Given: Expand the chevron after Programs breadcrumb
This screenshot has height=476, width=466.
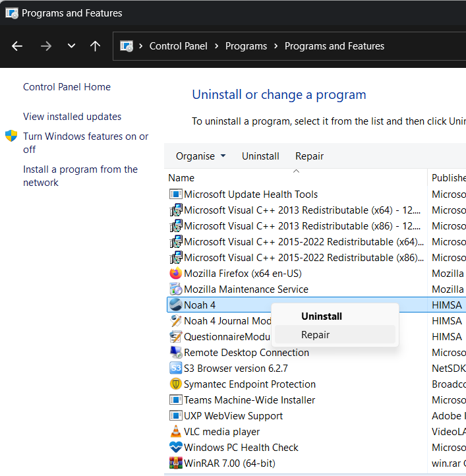Looking at the screenshot, I should pyautogui.click(x=276, y=46).
